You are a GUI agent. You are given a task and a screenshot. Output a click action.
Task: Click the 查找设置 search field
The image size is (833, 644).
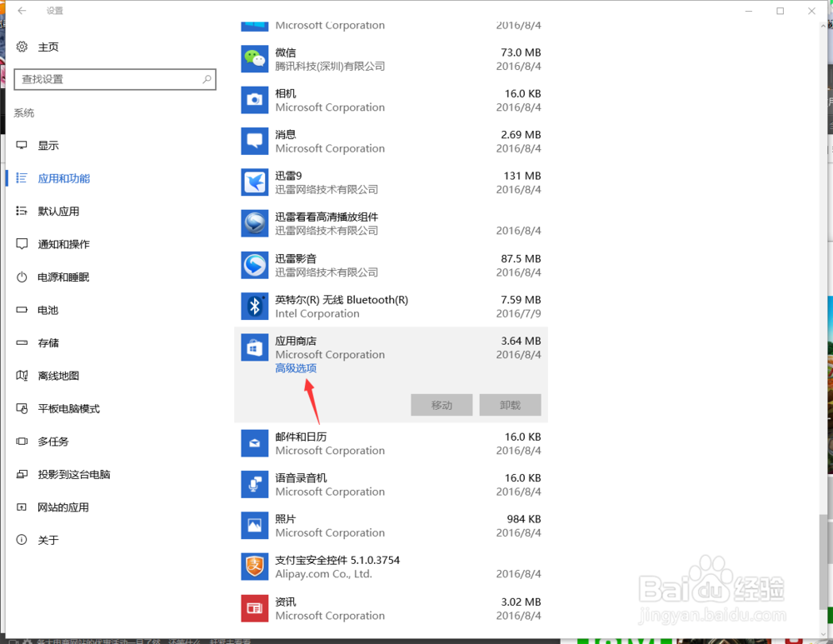point(115,79)
